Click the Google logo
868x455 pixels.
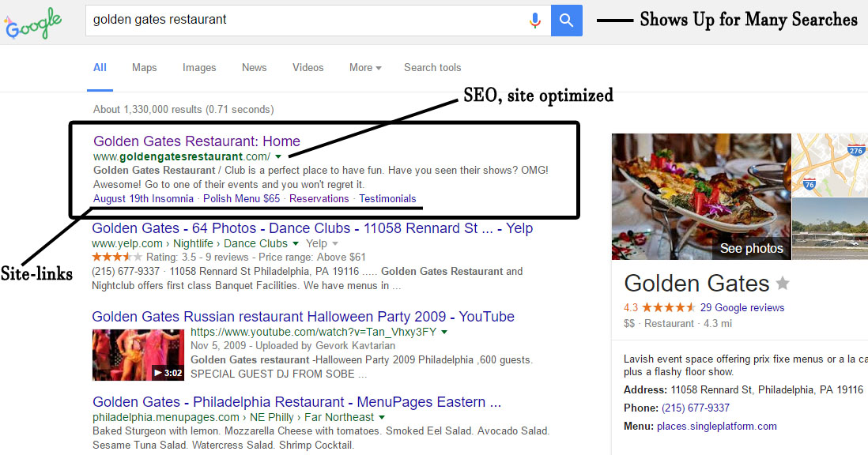33,24
